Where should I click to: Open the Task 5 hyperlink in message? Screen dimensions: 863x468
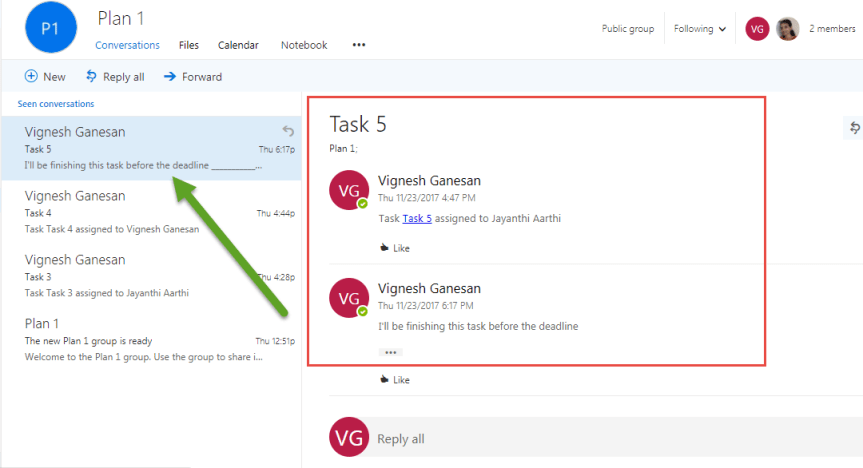pyautogui.click(x=417, y=218)
